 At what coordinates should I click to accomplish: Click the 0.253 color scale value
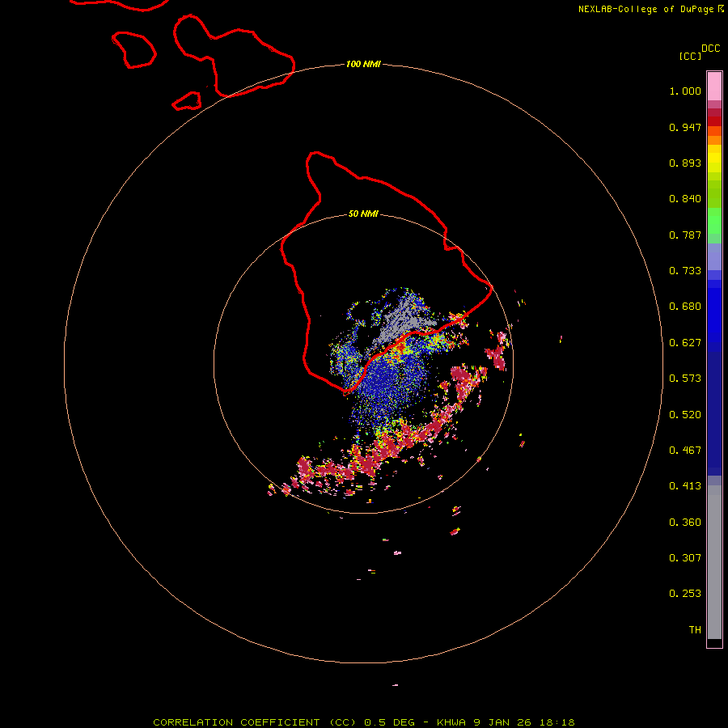[685, 594]
